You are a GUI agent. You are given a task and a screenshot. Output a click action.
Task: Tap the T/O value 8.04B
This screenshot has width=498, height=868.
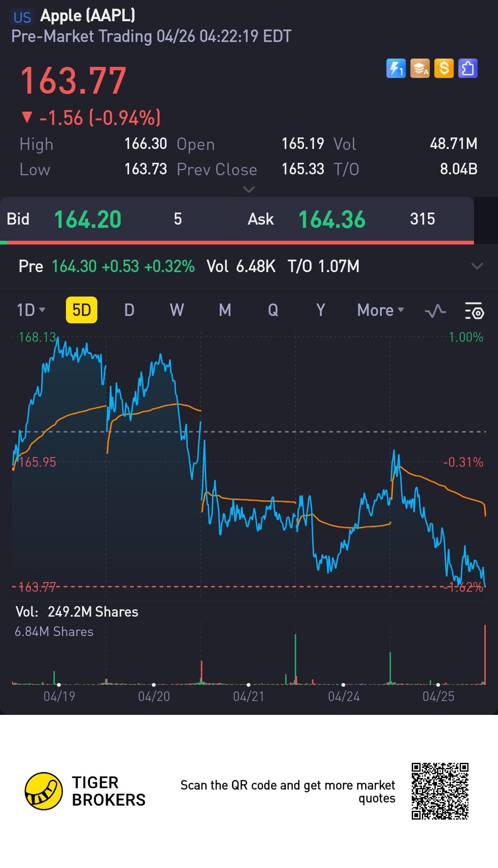(x=459, y=169)
